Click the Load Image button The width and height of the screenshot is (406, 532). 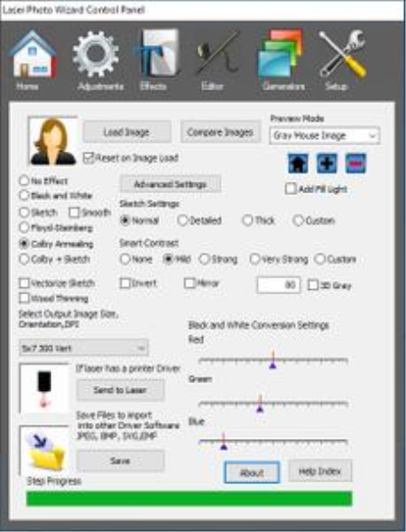(x=127, y=132)
